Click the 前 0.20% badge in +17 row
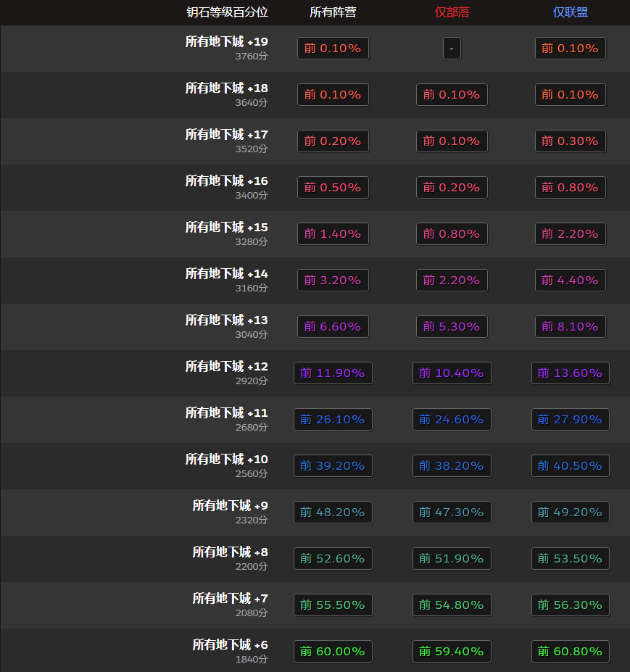Screen dimensions: 630x672 point(333,141)
